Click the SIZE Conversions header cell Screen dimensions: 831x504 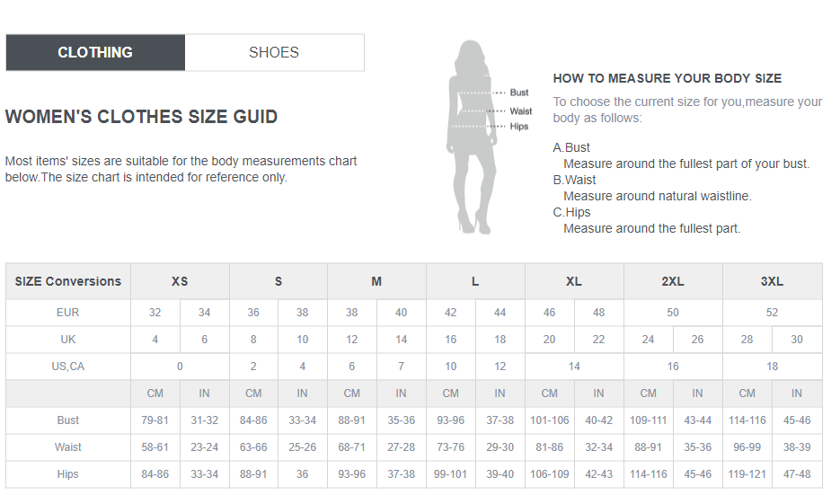click(x=68, y=281)
